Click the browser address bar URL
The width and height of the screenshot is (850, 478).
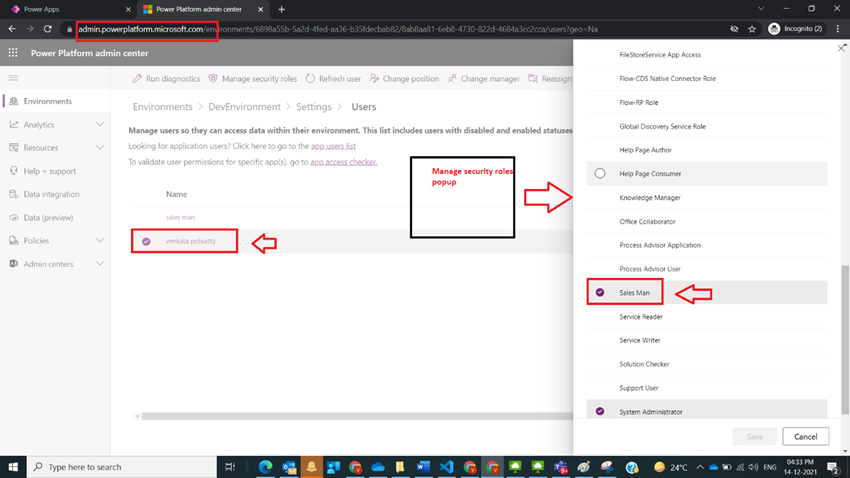(x=336, y=29)
